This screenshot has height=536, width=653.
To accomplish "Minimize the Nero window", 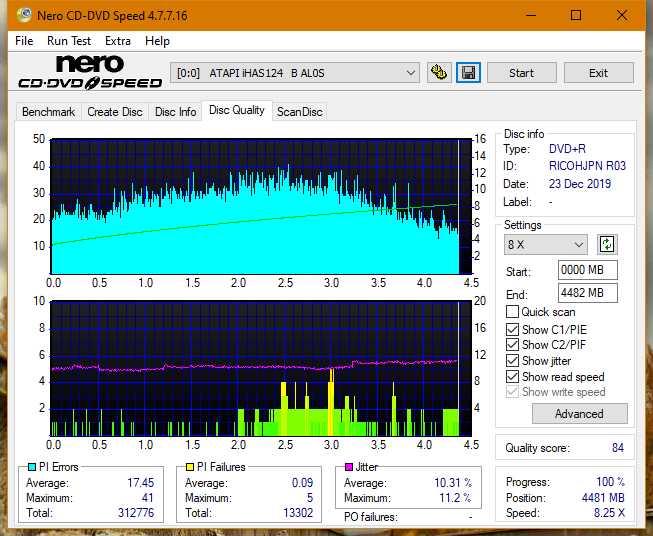I will tap(531, 15).
